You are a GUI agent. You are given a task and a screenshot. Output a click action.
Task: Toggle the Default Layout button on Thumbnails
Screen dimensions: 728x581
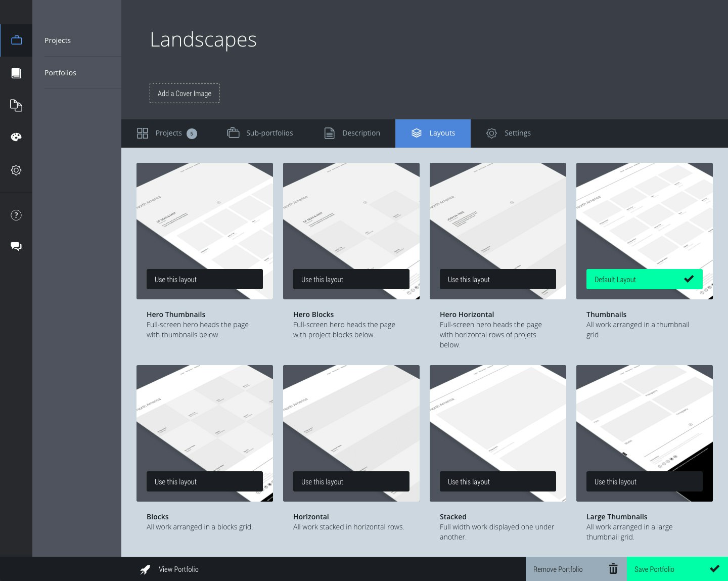pyautogui.click(x=644, y=279)
